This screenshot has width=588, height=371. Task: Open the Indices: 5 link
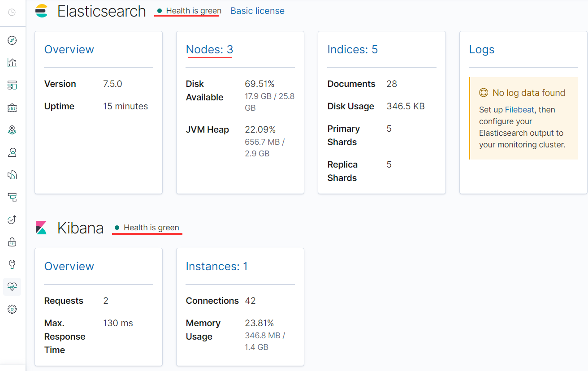353,49
